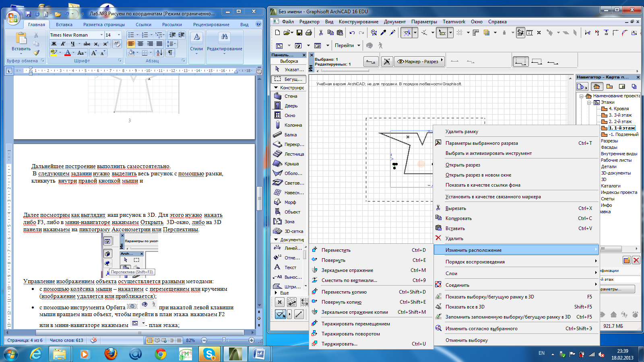Select the Стена (Wall) tool in ArchiCAD toolbox
Screen dimensions: 644x362
[x=289, y=96]
